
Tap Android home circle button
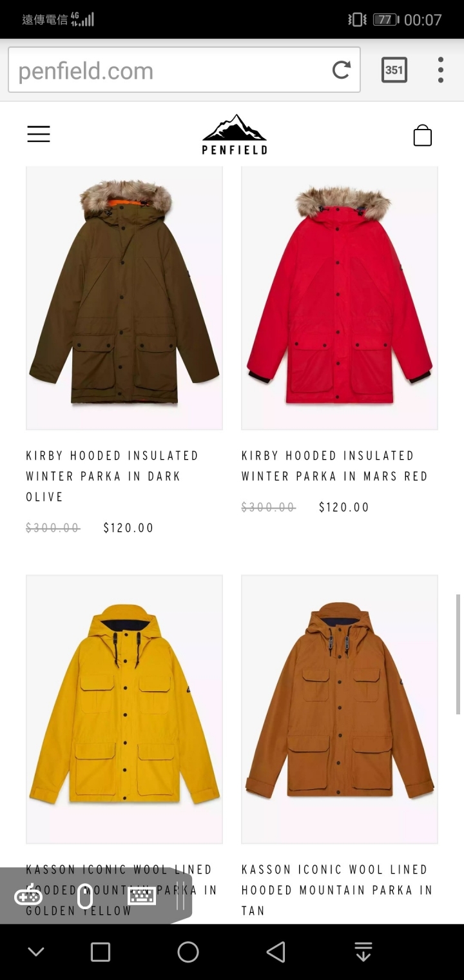coord(188,952)
